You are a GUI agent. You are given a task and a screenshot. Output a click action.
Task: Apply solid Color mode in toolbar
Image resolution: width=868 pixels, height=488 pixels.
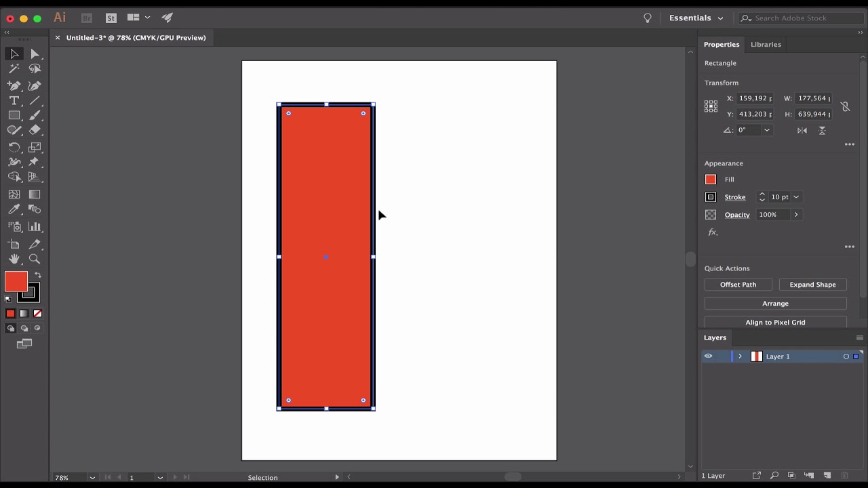pos(10,313)
